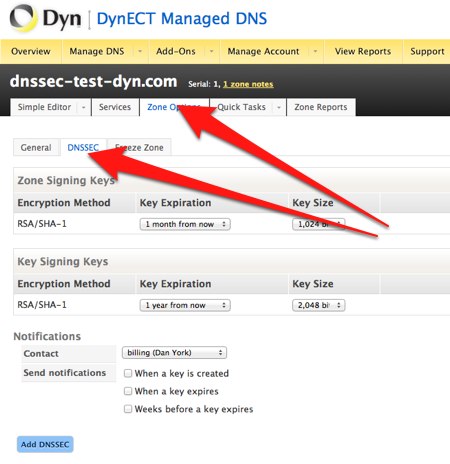Open the '1 month from now' key expiration dropdown
Viewport: 450px width, 464px height.
point(185,224)
